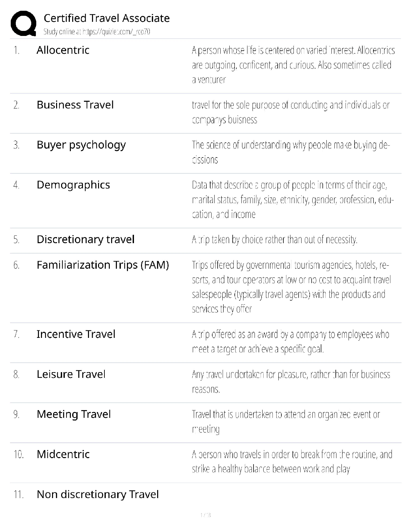Select the Buyer psychology term
Screen dimensions: 411x532
[81, 145]
